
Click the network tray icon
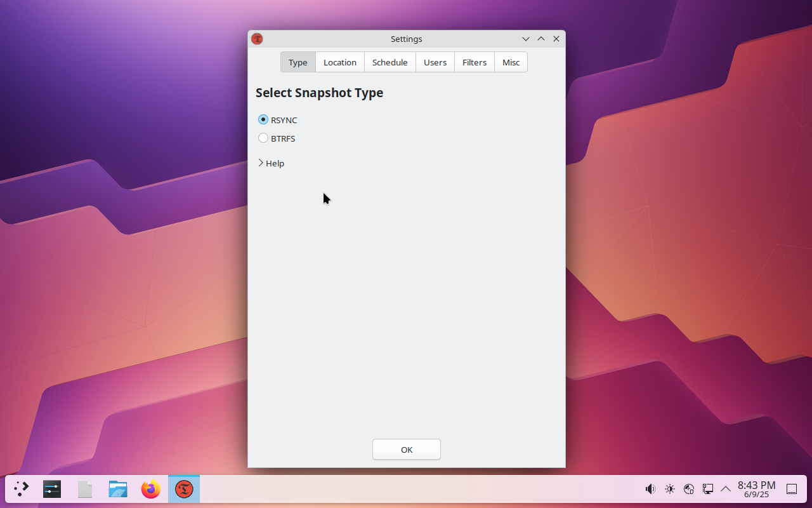tap(708, 489)
